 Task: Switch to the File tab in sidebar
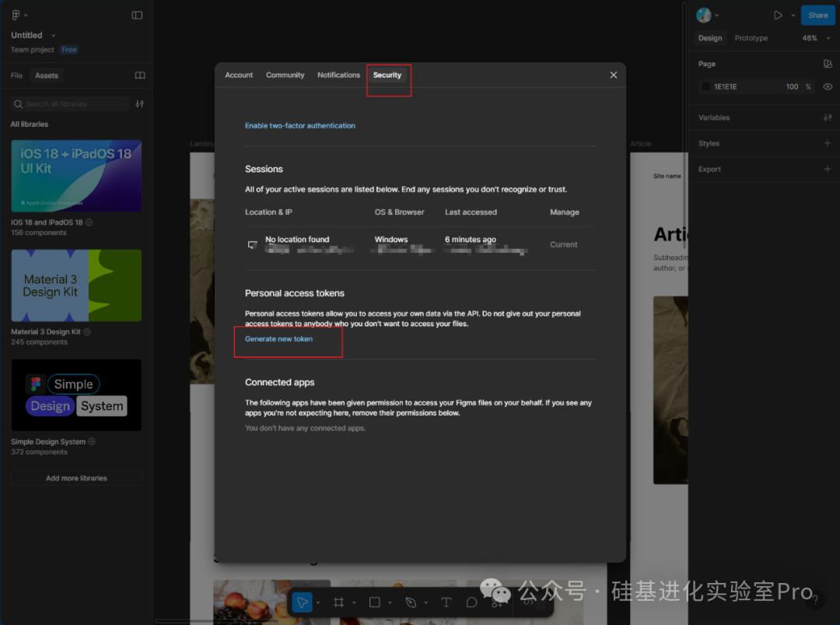16,75
